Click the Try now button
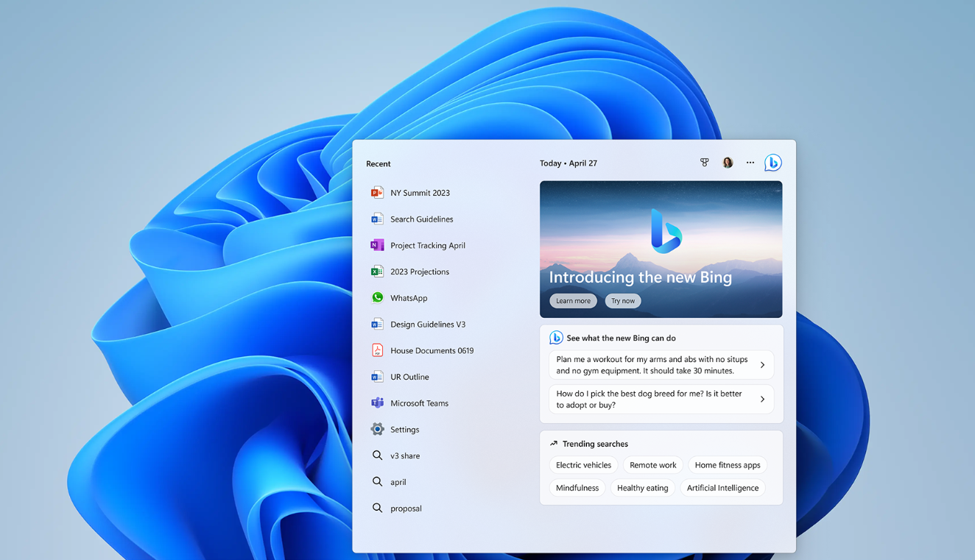975x560 pixels. pos(623,301)
